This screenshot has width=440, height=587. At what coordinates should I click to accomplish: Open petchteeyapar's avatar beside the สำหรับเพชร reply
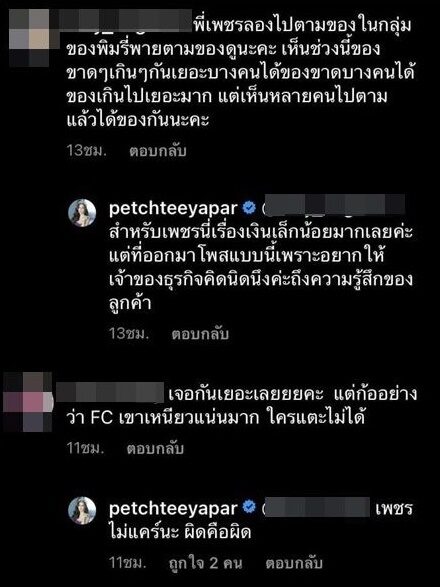pyautogui.click(x=82, y=213)
